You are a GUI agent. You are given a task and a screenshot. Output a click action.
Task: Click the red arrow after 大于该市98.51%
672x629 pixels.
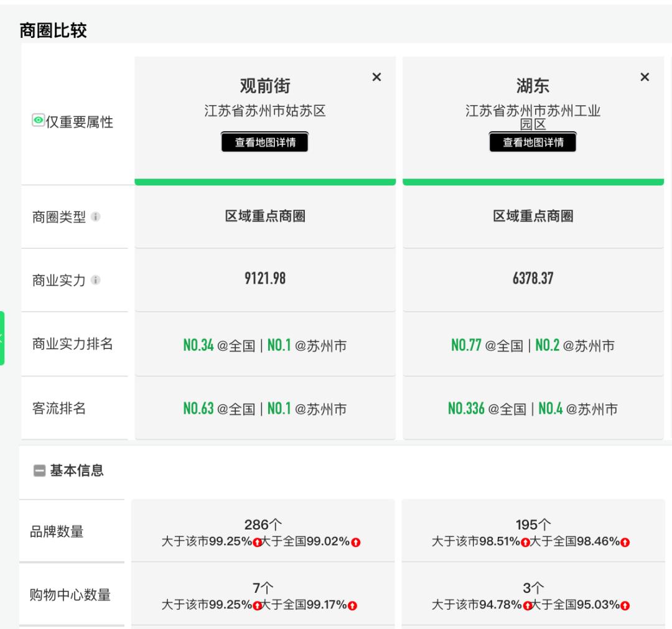(x=525, y=543)
